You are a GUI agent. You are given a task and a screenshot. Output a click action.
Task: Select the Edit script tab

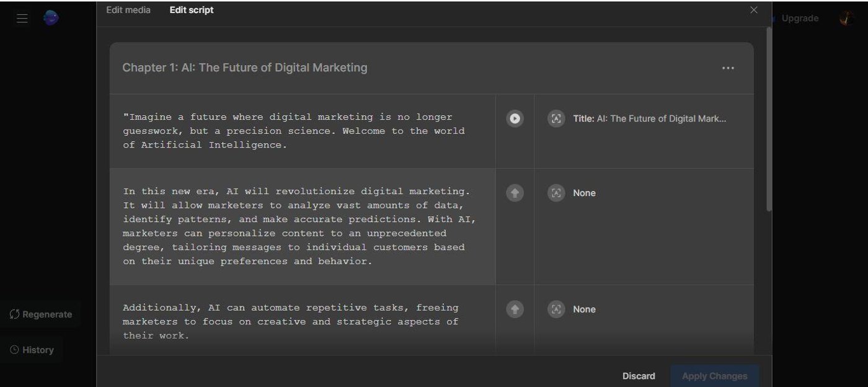pos(192,10)
